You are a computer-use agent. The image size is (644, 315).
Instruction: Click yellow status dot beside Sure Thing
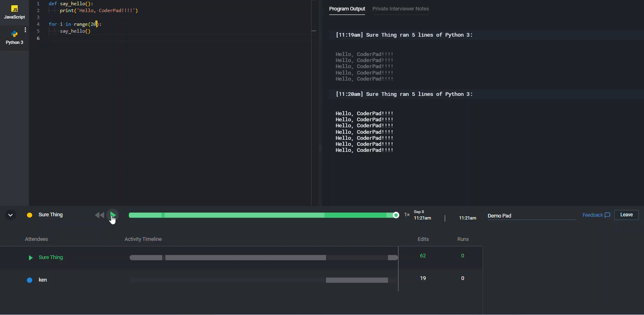(x=29, y=215)
